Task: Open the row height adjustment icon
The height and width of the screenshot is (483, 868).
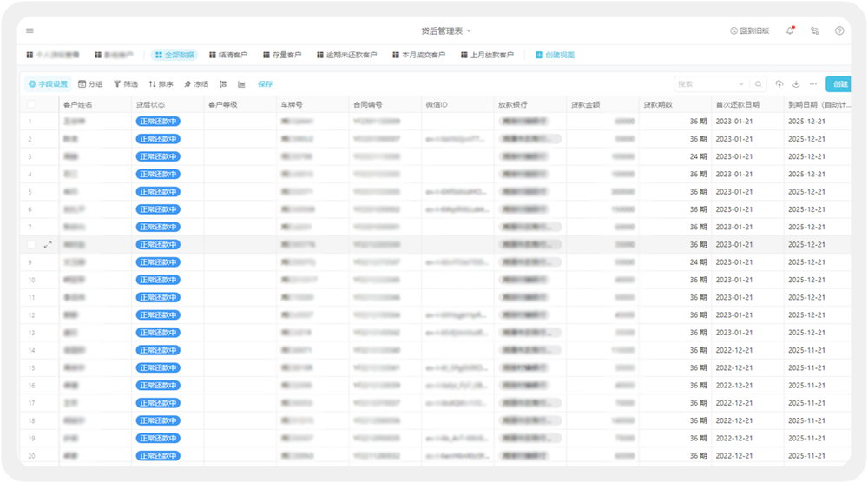Action: (x=223, y=84)
